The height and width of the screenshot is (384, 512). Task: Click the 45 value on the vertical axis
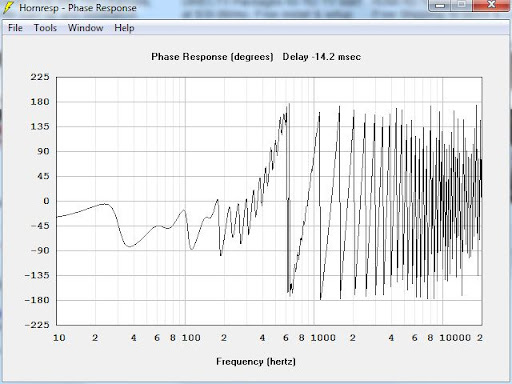[x=43, y=176]
